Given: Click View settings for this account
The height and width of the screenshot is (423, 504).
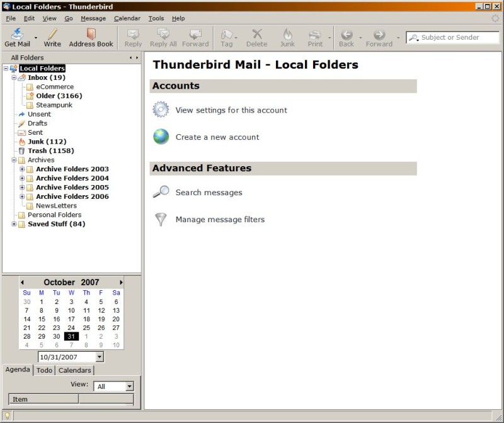Looking at the screenshot, I should 231,110.
